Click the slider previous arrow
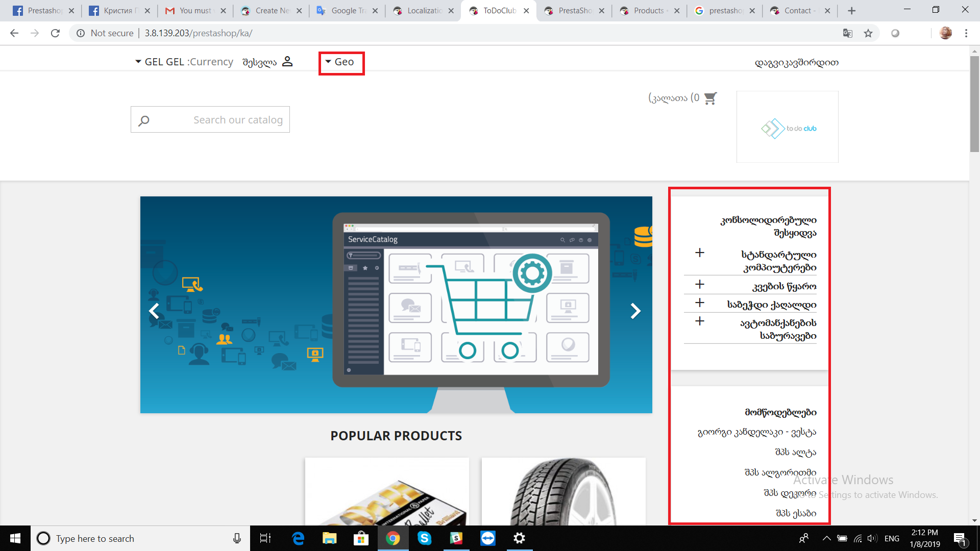 (154, 311)
